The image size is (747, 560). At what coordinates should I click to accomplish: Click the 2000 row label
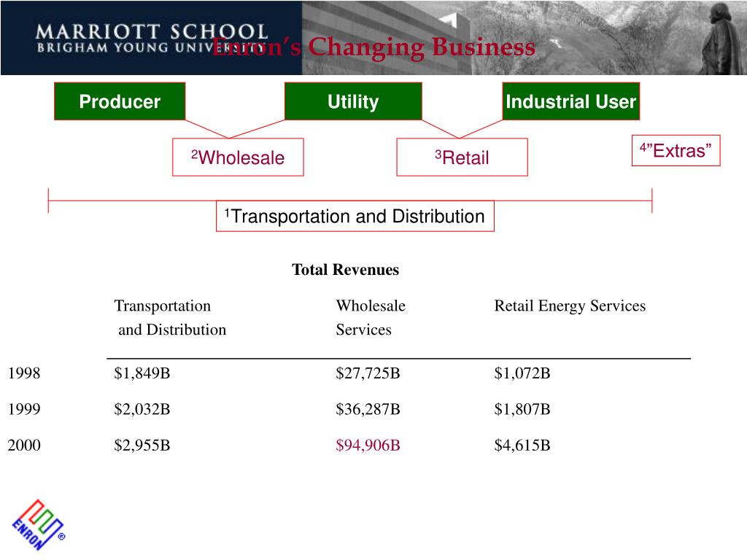coord(24,446)
